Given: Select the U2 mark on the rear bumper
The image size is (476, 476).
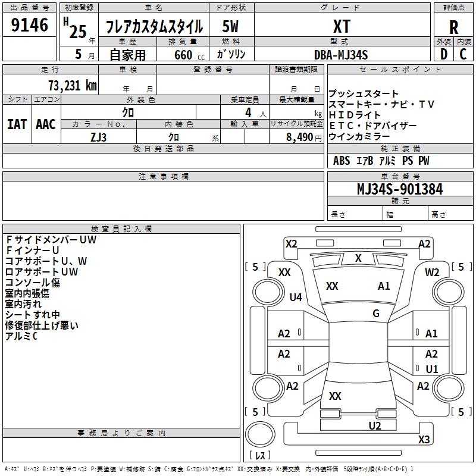Looking at the screenshot, I should point(375,425).
